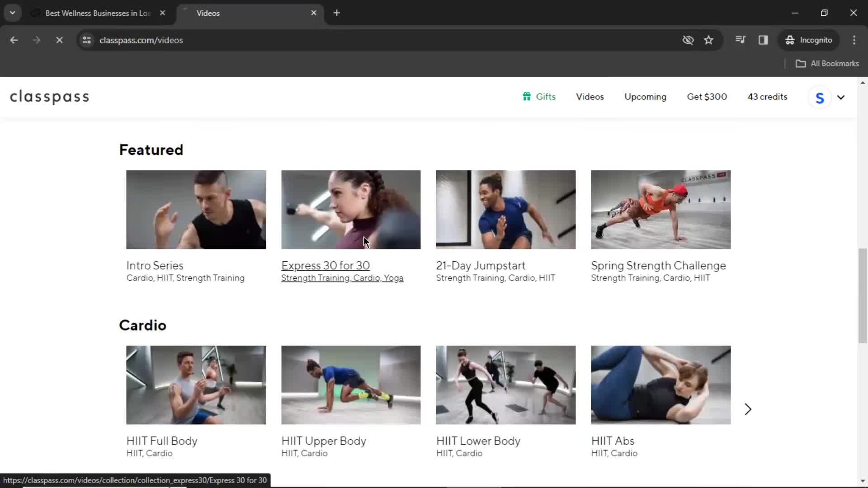Screen dimensions: 868x488
Task: Click the scrollbar down arrow
Action: (x=863, y=481)
